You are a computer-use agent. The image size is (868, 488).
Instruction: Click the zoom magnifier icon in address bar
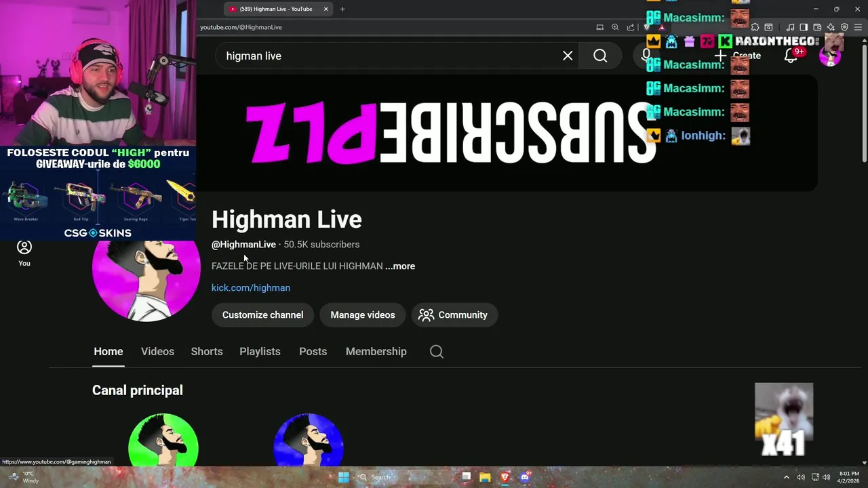pyautogui.click(x=615, y=27)
